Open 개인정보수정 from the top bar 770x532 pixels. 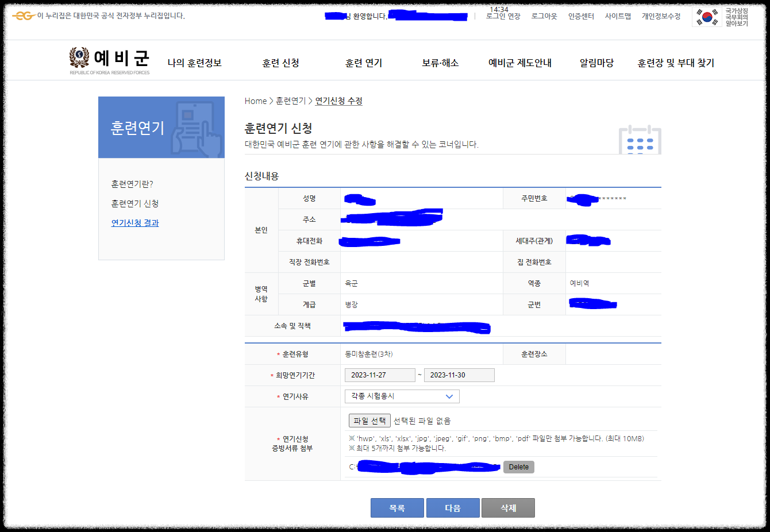661,17
